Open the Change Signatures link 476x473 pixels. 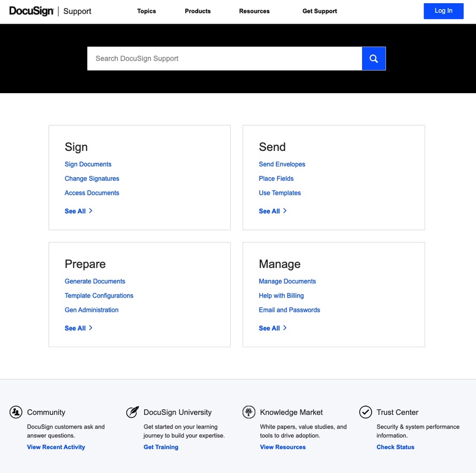click(x=92, y=178)
